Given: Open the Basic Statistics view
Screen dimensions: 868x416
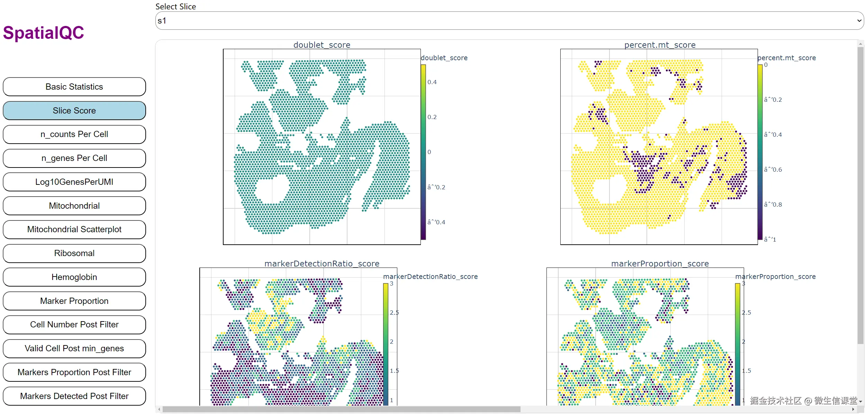Looking at the screenshot, I should (x=74, y=87).
